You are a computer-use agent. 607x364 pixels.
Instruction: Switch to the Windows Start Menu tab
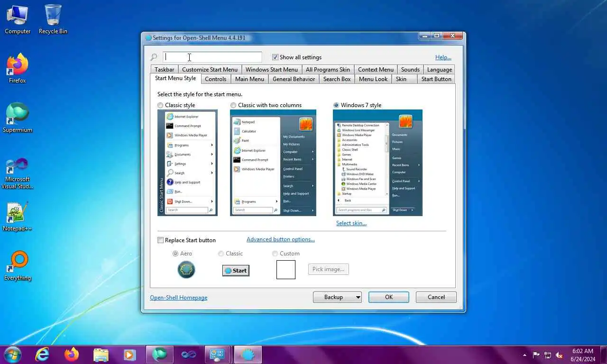(x=272, y=70)
